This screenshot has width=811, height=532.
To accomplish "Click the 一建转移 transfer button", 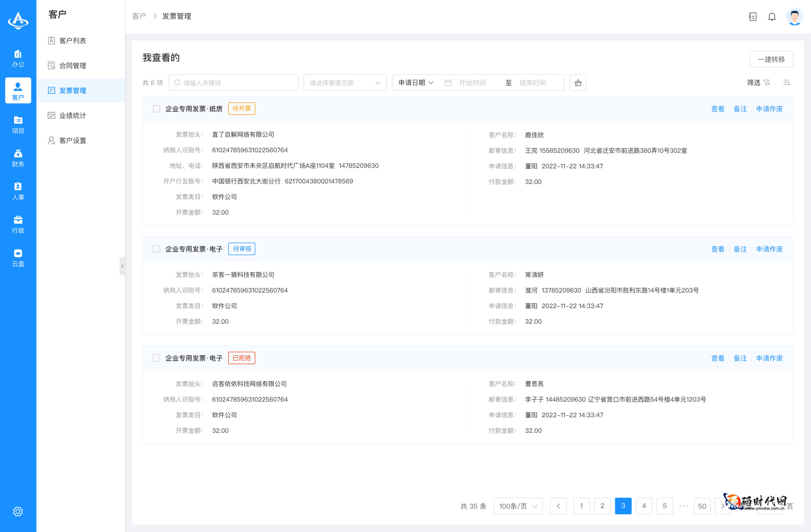I will point(771,59).
